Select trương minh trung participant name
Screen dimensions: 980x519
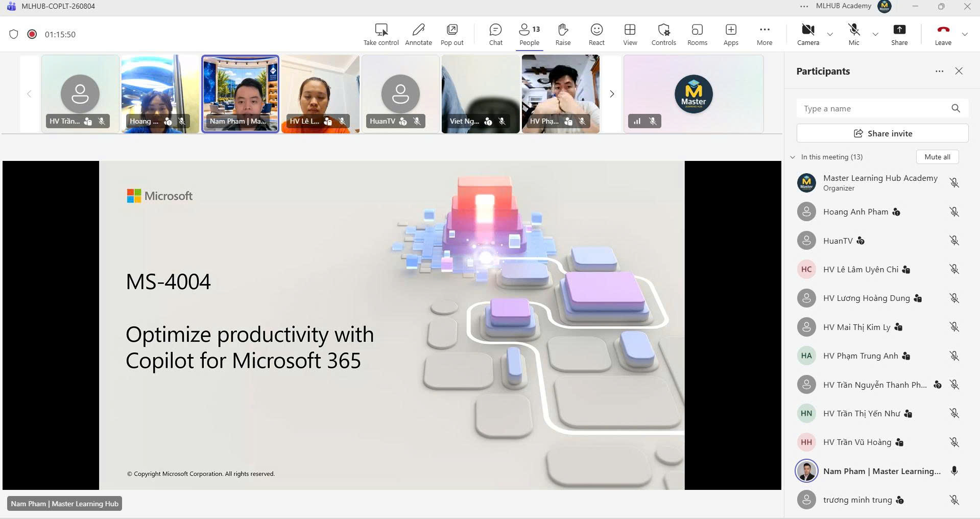click(857, 500)
